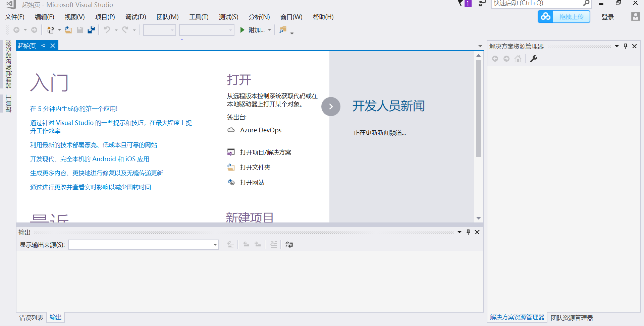Open the 文件(F) menu

pyautogui.click(x=15, y=17)
